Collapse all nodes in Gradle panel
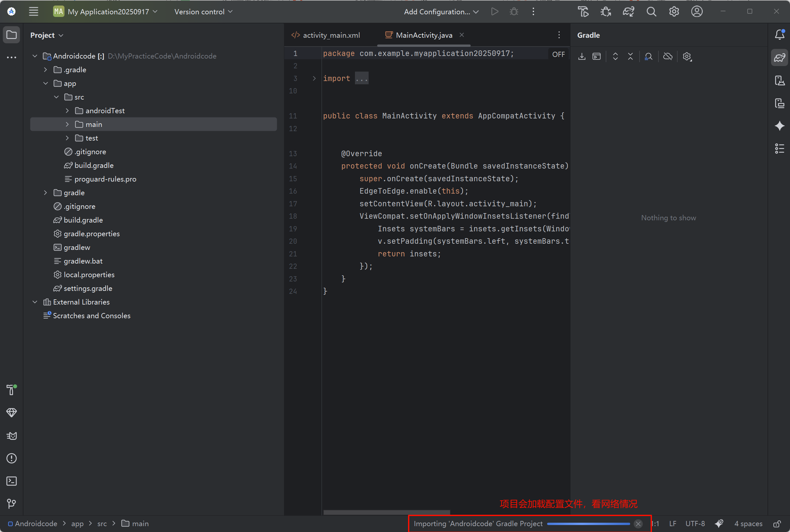790x532 pixels. click(630, 56)
